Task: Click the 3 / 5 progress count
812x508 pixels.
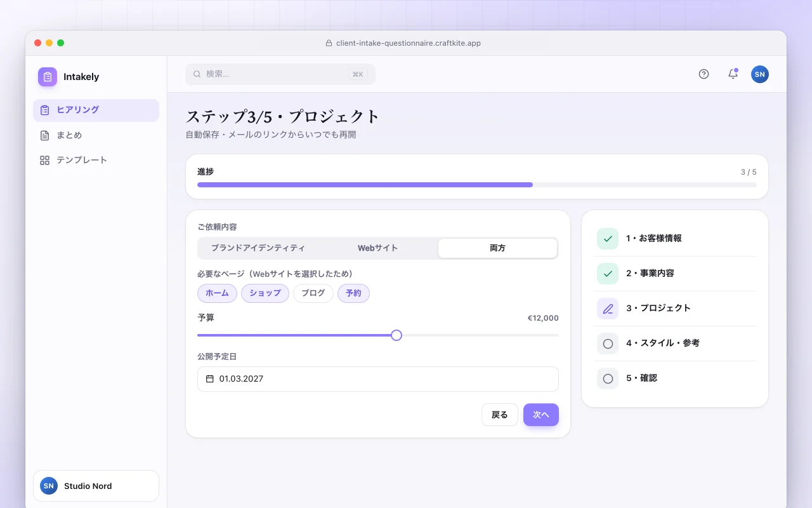Action: click(x=749, y=172)
